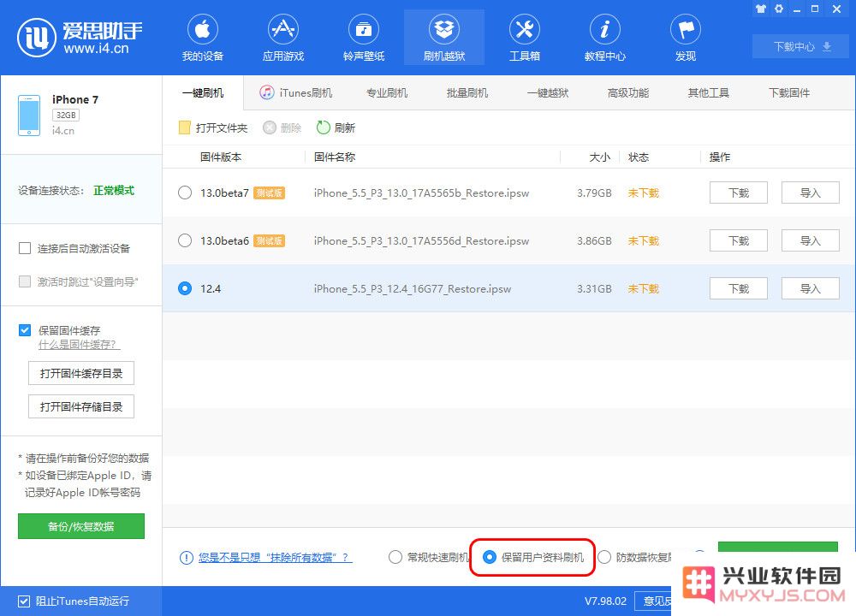Open 铃声壁纸 ringtones and wallpapers section

[x=364, y=38]
